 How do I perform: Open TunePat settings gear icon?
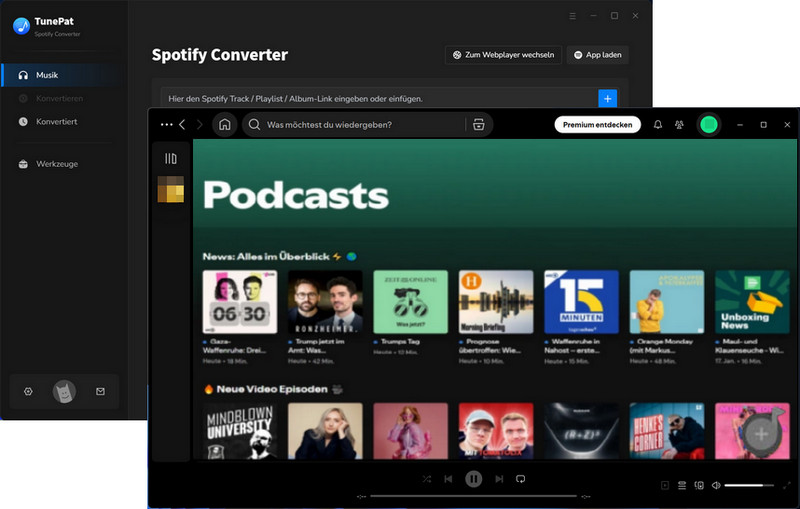coord(28,391)
